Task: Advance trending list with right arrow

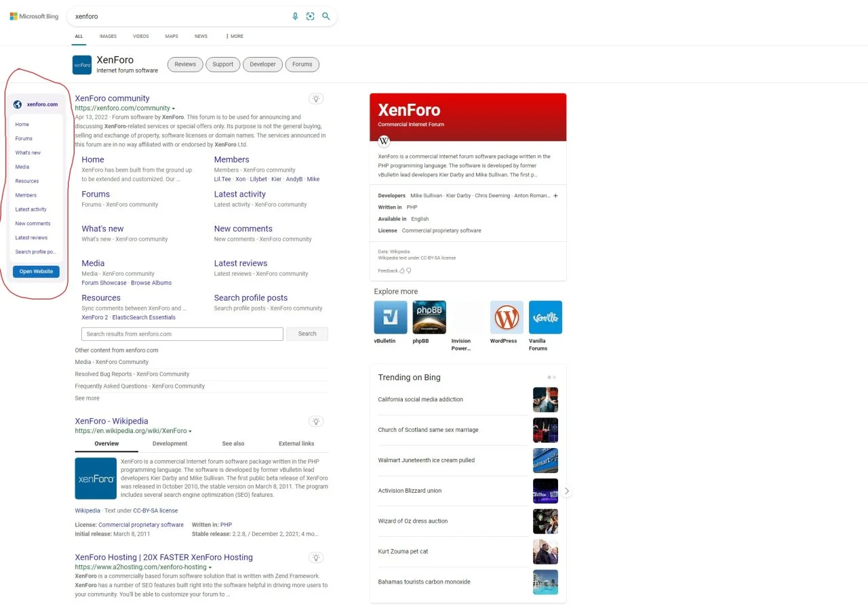Action: click(x=567, y=491)
